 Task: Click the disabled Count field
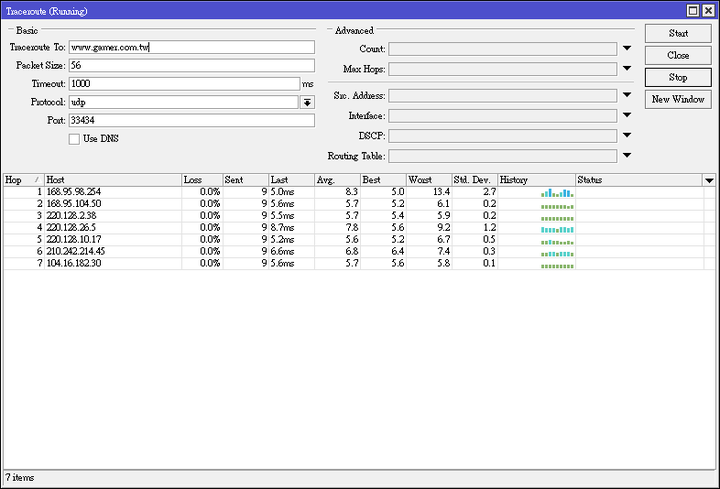503,49
